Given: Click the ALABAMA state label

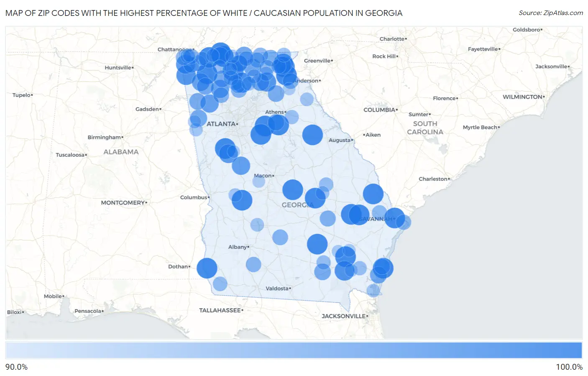Looking at the screenshot, I should [121, 152].
